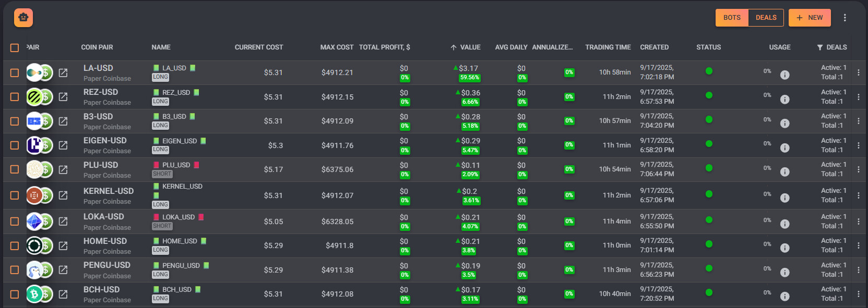
Task: Click the New bot button
Action: coord(810,18)
